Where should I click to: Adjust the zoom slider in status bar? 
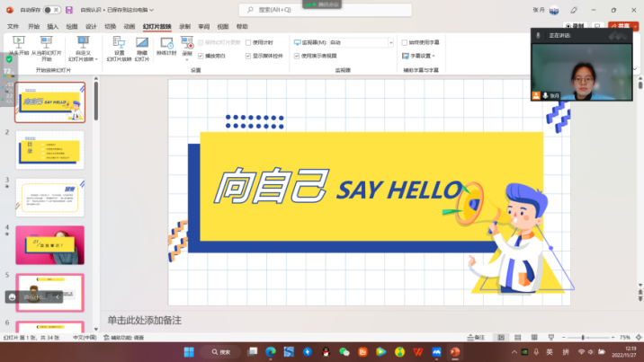[x=583, y=337]
